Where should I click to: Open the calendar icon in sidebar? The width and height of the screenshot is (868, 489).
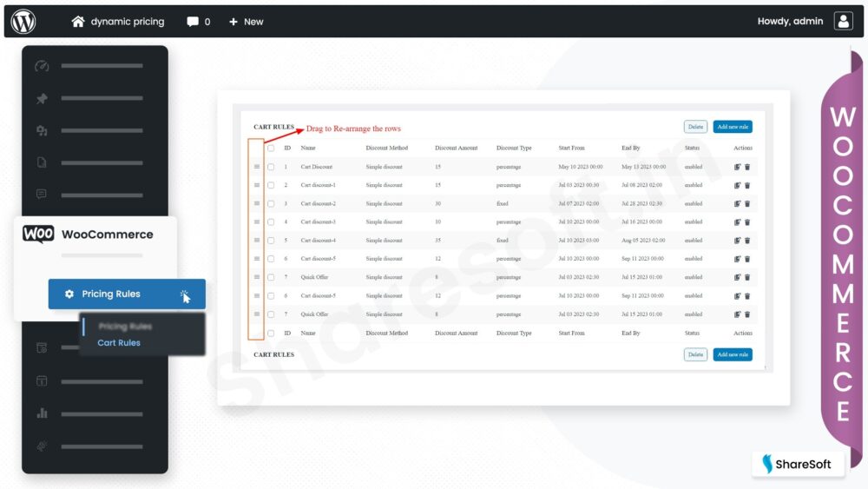pyautogui.click(x=42, y=381)
